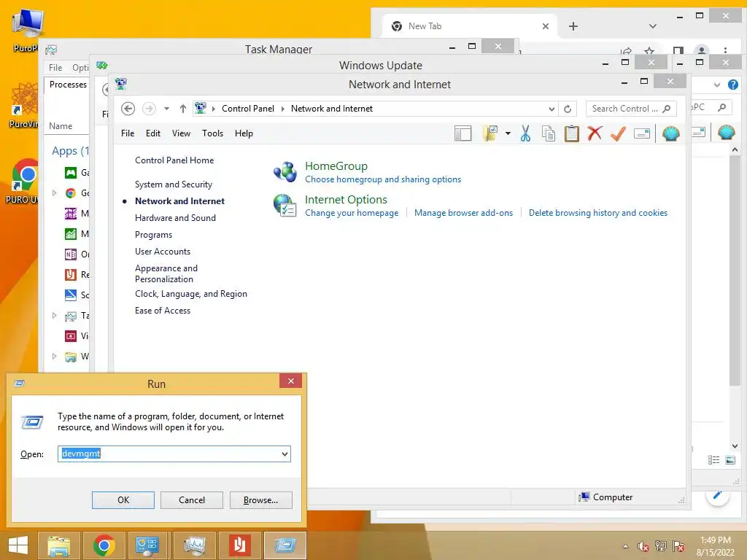Click the shell icon in Network and Internet toolbar

coord(671,134)
